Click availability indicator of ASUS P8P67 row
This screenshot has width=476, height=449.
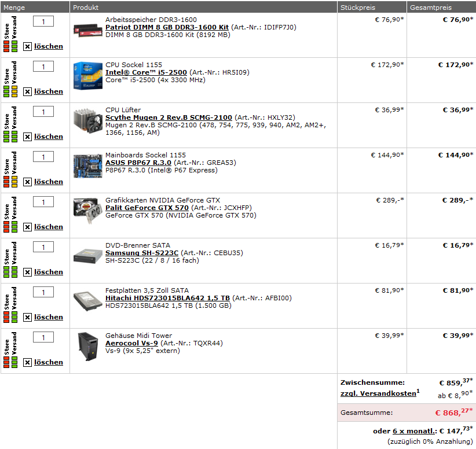point(10,170)
